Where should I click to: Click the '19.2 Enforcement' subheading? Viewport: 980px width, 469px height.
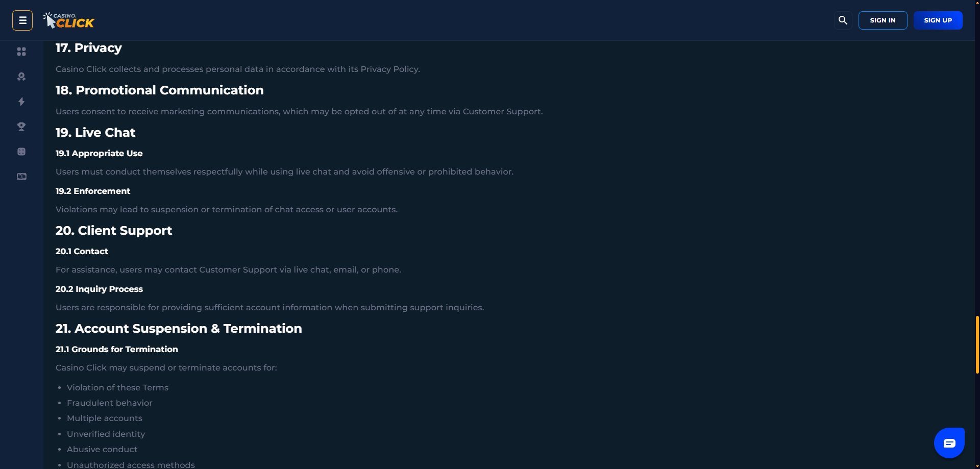[x=93, y=191]
